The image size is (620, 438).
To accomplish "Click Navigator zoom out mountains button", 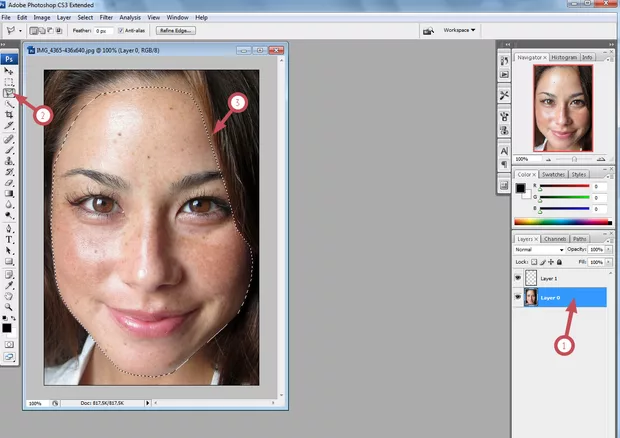I will [x=548, y=159].
